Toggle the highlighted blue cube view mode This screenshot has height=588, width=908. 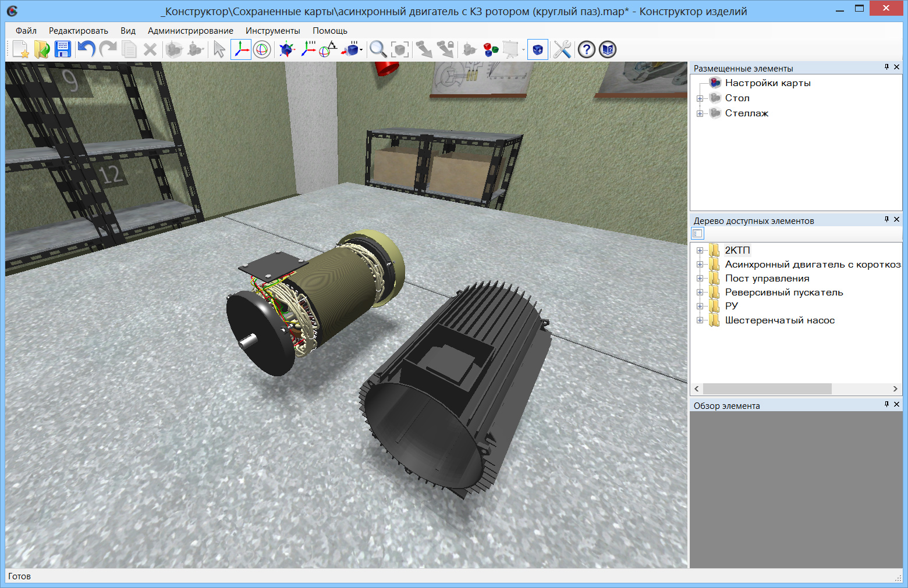pos(537,49)
